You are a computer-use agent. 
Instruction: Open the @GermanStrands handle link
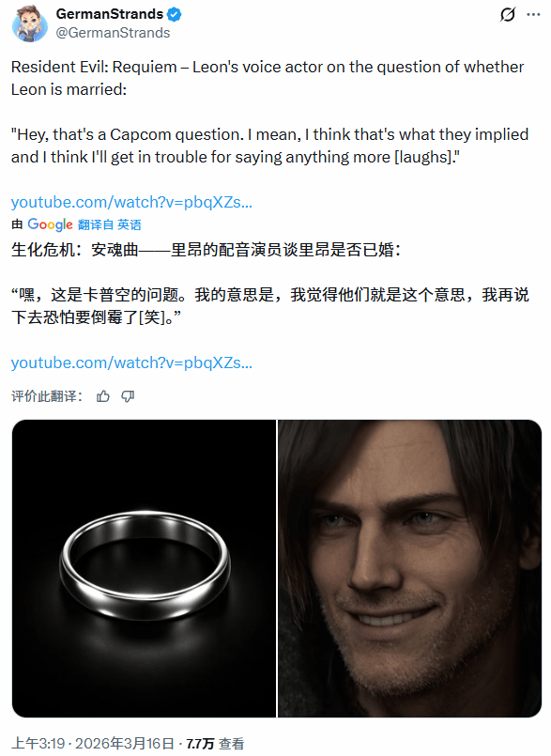pos(114,33)
